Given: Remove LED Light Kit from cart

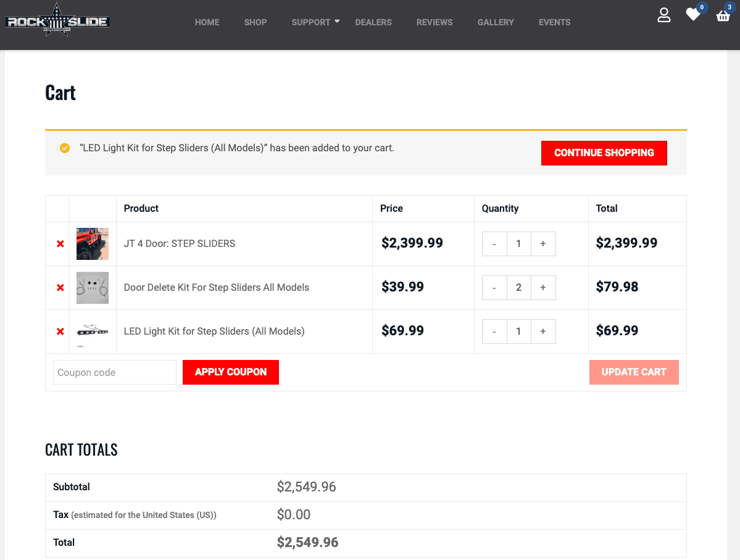Looking at the screenshot, I should pos(60,332).
